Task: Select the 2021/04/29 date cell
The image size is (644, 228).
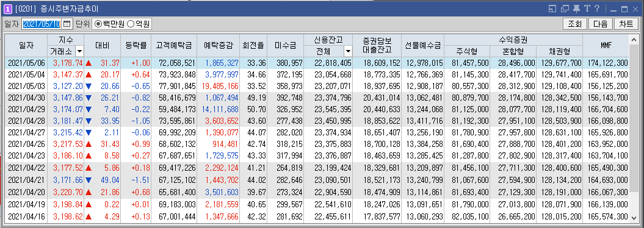Action: tap(26, 110)
